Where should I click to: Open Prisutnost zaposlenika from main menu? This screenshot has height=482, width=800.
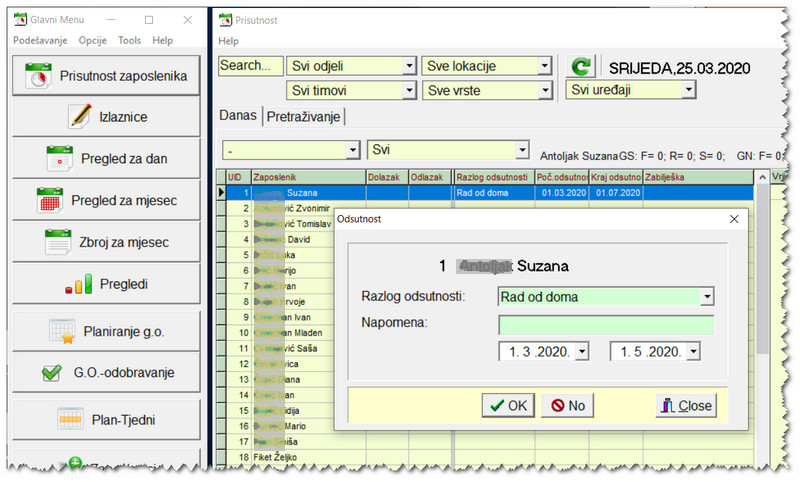pyautogui.click(x=106, y=76)
